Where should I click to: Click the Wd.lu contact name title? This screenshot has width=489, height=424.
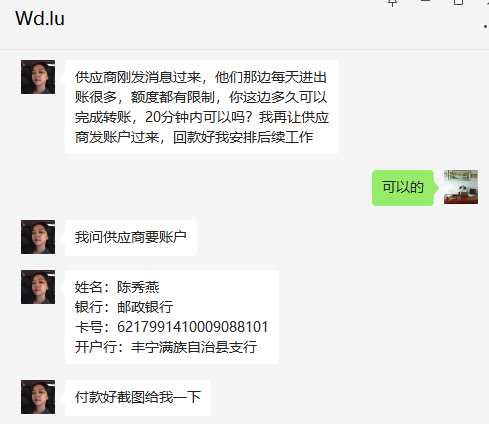click(x=40, y=18)
